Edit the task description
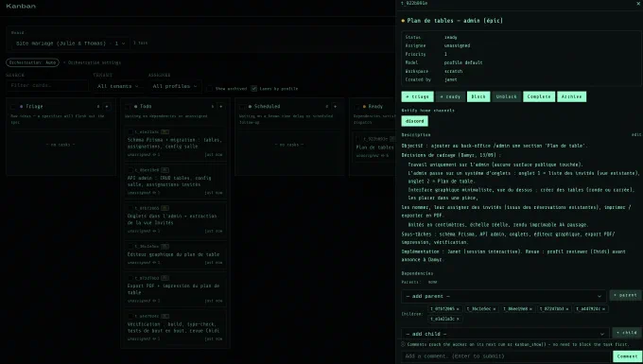Screen dimensions: 643x364 636,135
